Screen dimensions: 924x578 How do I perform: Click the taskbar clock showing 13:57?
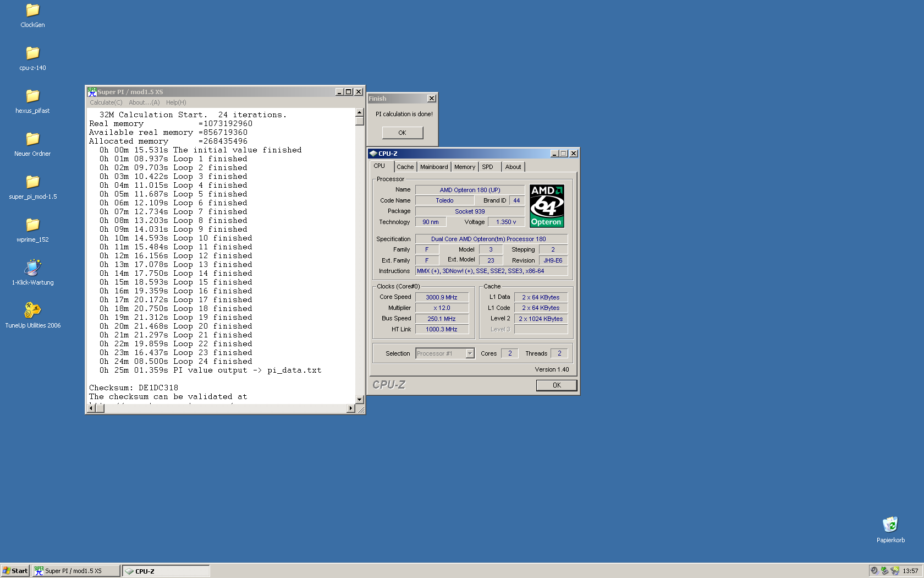tap(910, 571)
